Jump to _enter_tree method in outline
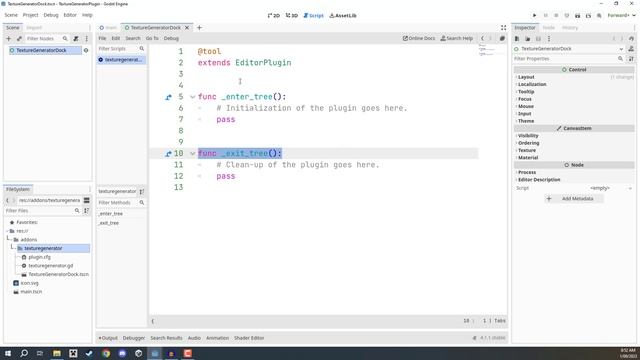The width and height of the screenshot is (640, 360). click(111, 213)
